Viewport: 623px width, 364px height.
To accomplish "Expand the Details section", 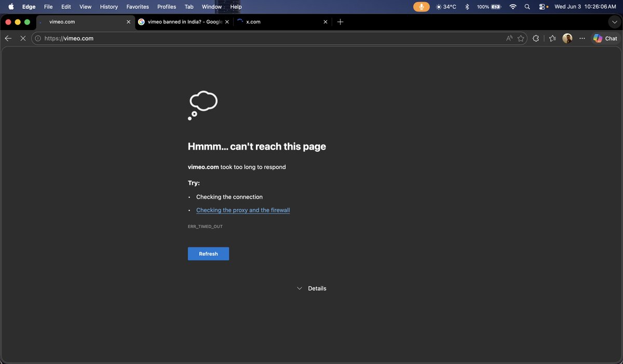I will [x=311, y=288].
